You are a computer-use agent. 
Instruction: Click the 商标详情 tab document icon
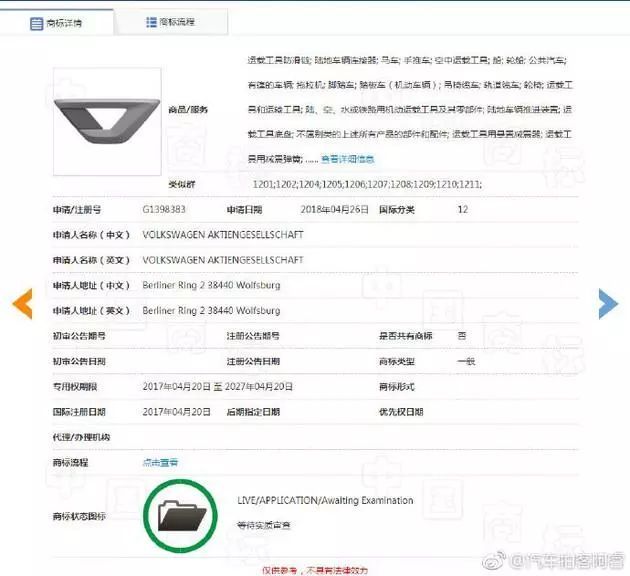(x=37, y=23)
